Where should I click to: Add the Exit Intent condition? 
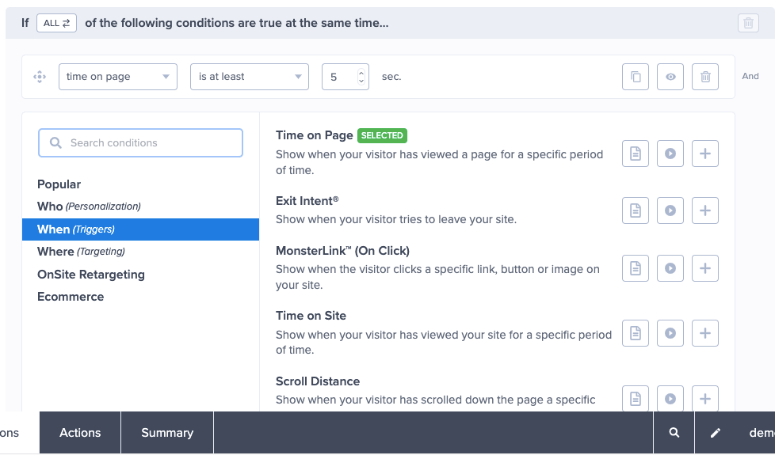pos(706,210)
